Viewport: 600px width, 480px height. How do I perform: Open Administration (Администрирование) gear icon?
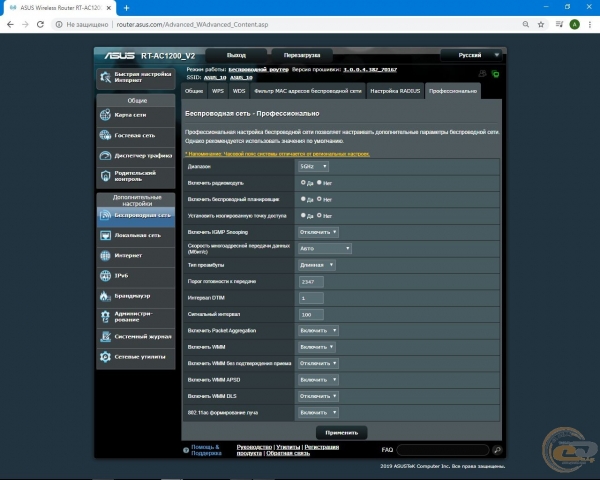tap(105, 316)
